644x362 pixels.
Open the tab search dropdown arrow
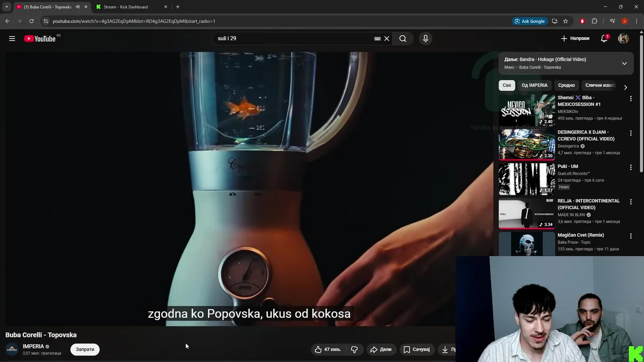tap(7, 7)
